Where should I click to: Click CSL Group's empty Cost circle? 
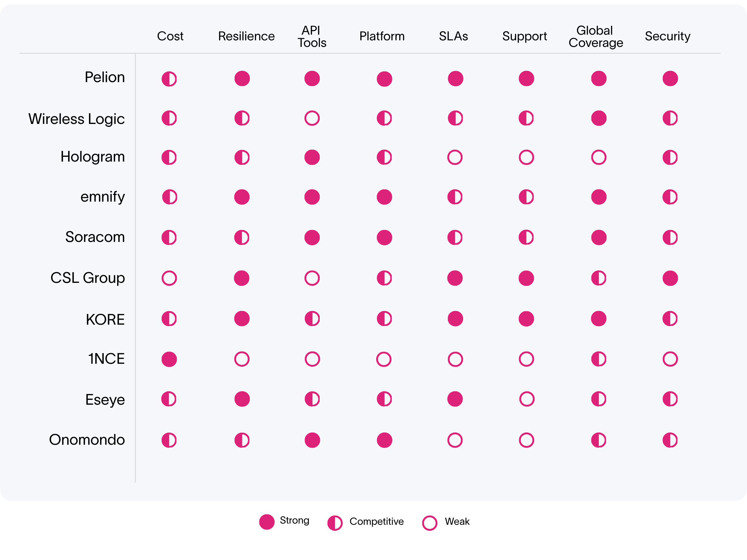click(x=169, y=278)
